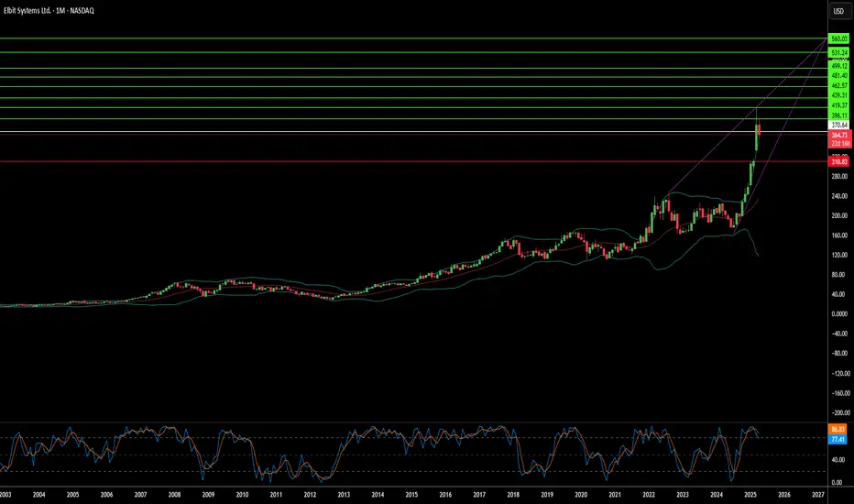This screenshot has height=504, width=854.
Task: Click the orange 86.83 stochastic value label
Action: 838,430
